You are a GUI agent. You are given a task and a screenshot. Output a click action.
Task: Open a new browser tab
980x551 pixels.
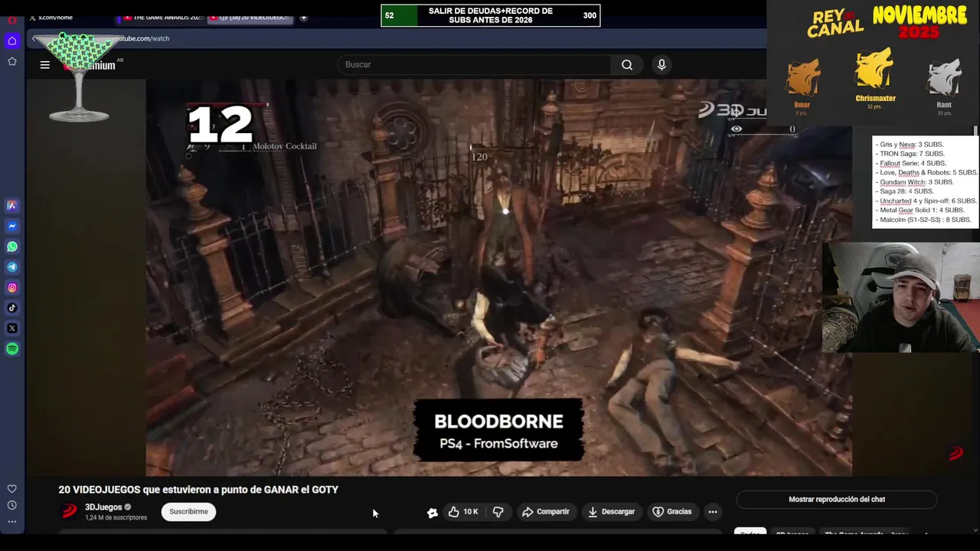point(304,18)
